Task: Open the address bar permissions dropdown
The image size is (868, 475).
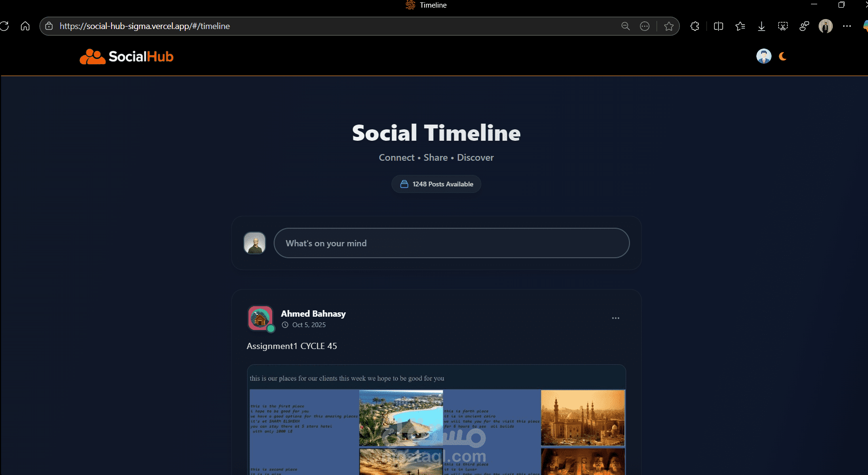Action: click(49, 26)
